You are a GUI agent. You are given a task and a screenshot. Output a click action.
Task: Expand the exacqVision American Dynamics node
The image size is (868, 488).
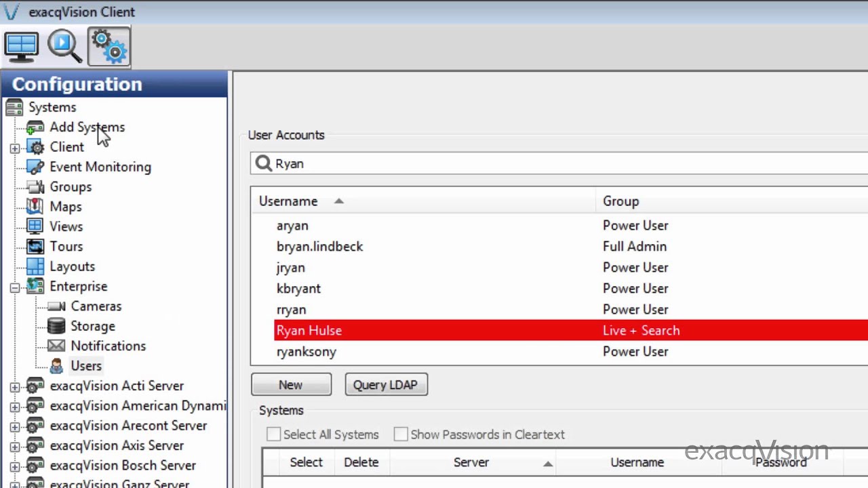click(x=15, y=406)
